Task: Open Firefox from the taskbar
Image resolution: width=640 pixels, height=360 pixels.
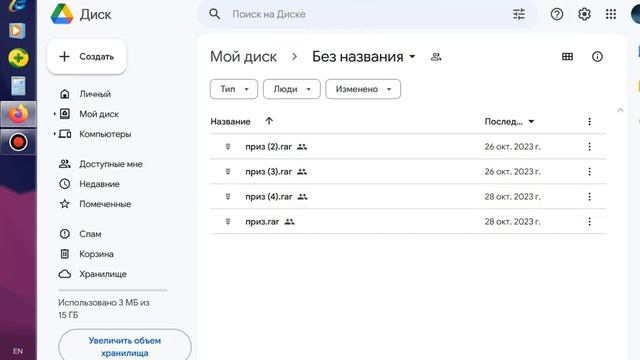Action: 18,114
